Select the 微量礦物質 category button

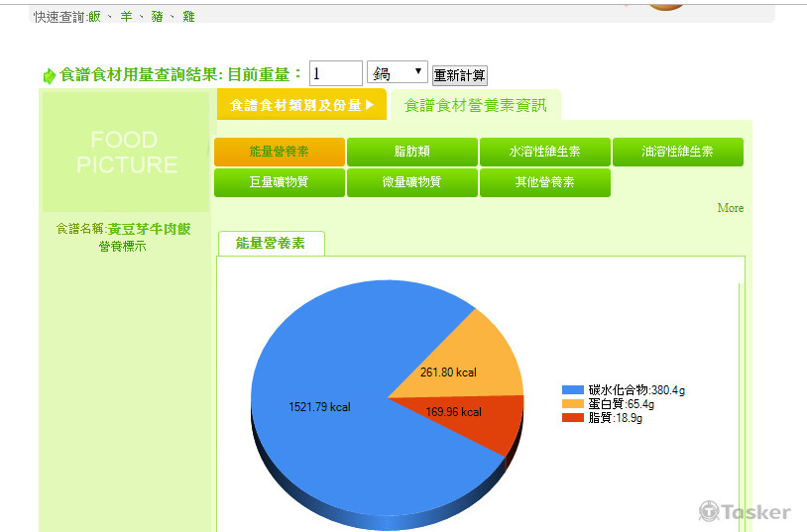pyautogui.click(x=412, y=182)
